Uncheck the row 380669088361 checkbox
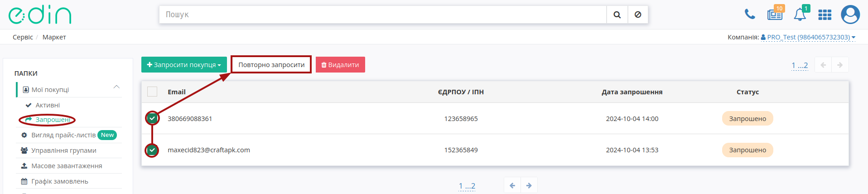 (x=152, y=118)
